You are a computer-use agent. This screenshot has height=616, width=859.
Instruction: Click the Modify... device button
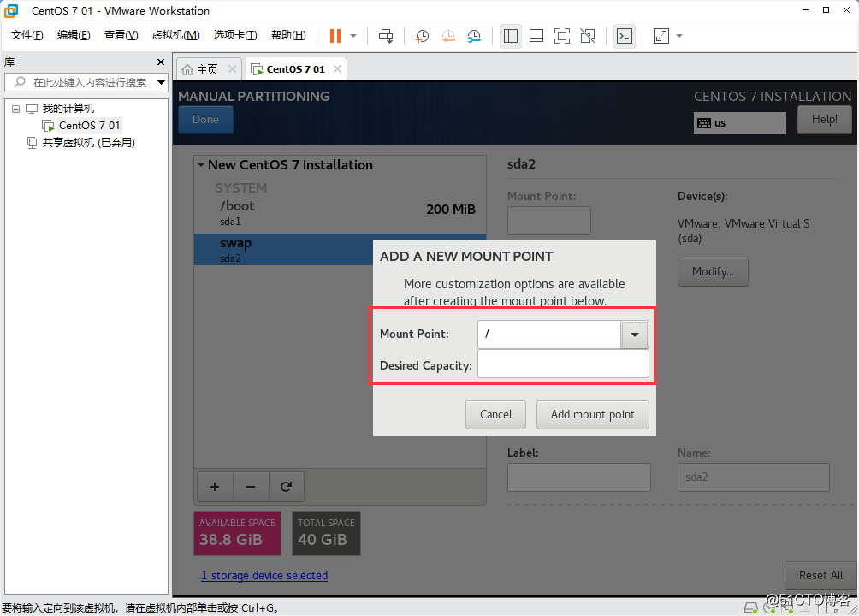coord(713,272)
